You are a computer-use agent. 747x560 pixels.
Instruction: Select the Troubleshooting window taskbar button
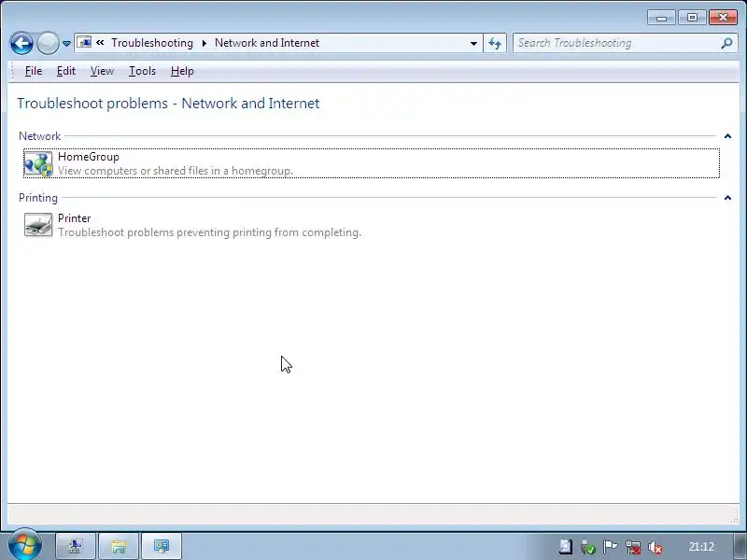coord(161,546)
